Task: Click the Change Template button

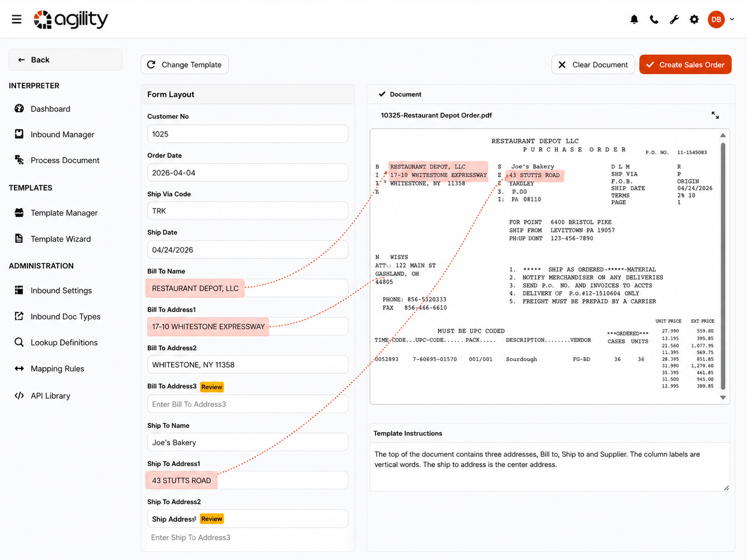Action: (x=185, y=64)
